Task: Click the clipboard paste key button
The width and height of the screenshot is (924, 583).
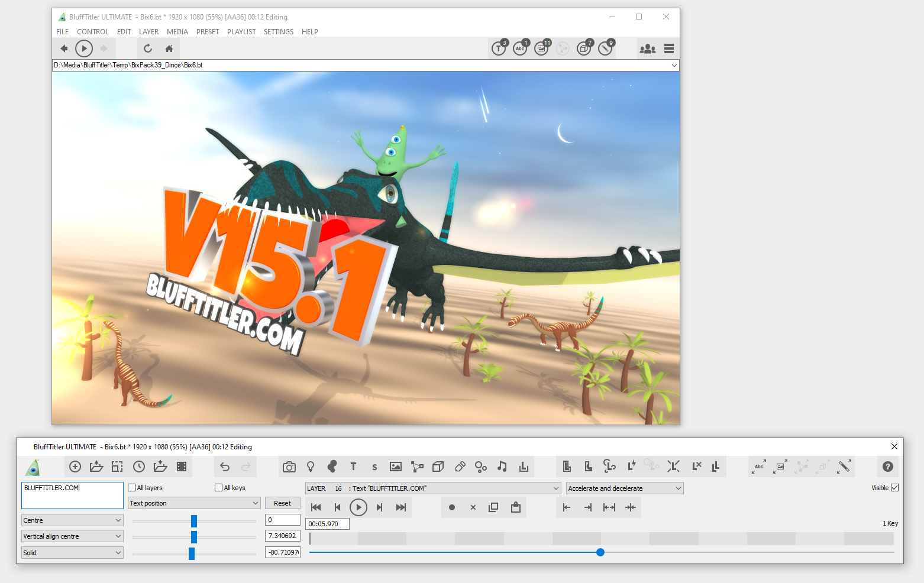Action: tap(516, 507)
